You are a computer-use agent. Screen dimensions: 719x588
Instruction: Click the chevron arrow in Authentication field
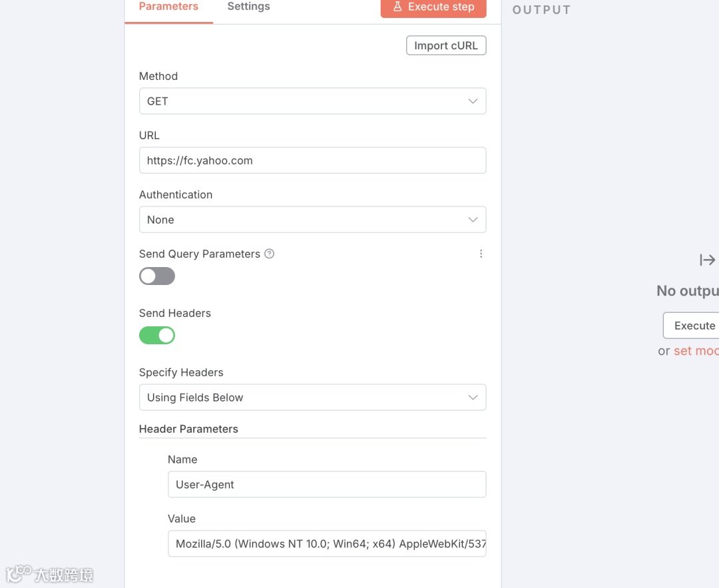coord(473,220)
